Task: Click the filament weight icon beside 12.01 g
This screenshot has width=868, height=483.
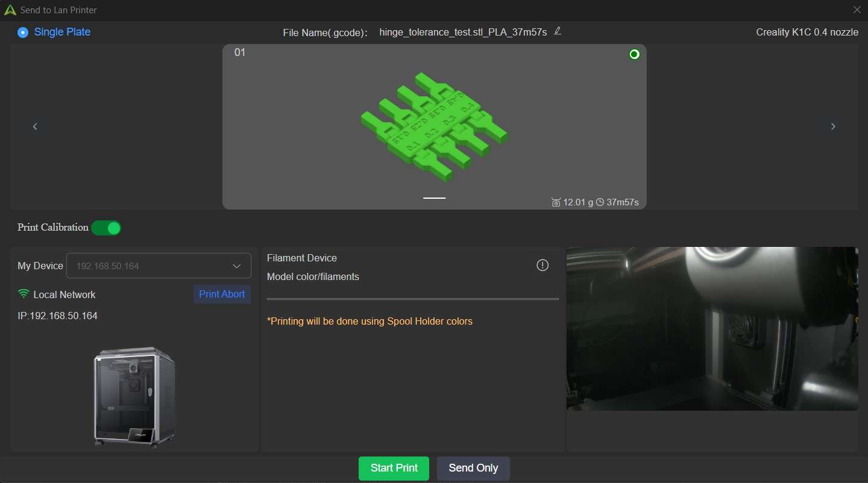Action: coord(556,202)
